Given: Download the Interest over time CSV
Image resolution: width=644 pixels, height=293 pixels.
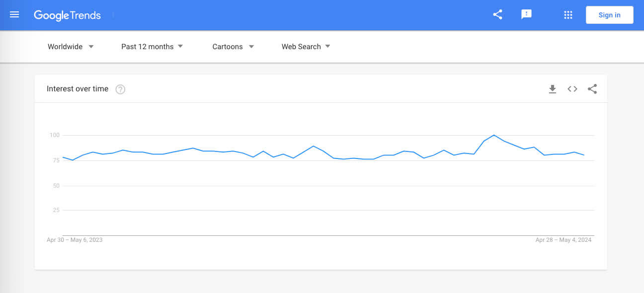Looking at the screenshot, I should point(553,89).
